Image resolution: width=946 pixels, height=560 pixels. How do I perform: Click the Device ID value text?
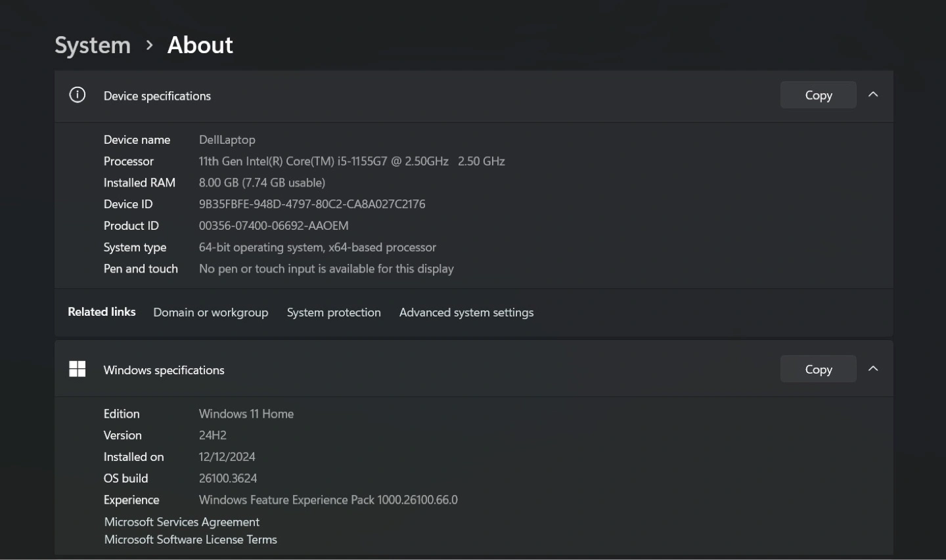point(312,204)
